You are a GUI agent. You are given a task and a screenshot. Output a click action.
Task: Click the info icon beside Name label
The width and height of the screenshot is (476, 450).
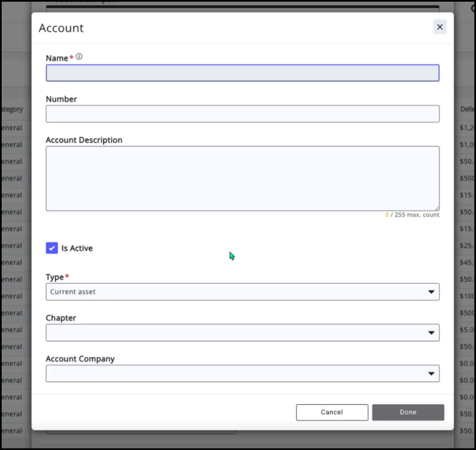click(79, 57)
